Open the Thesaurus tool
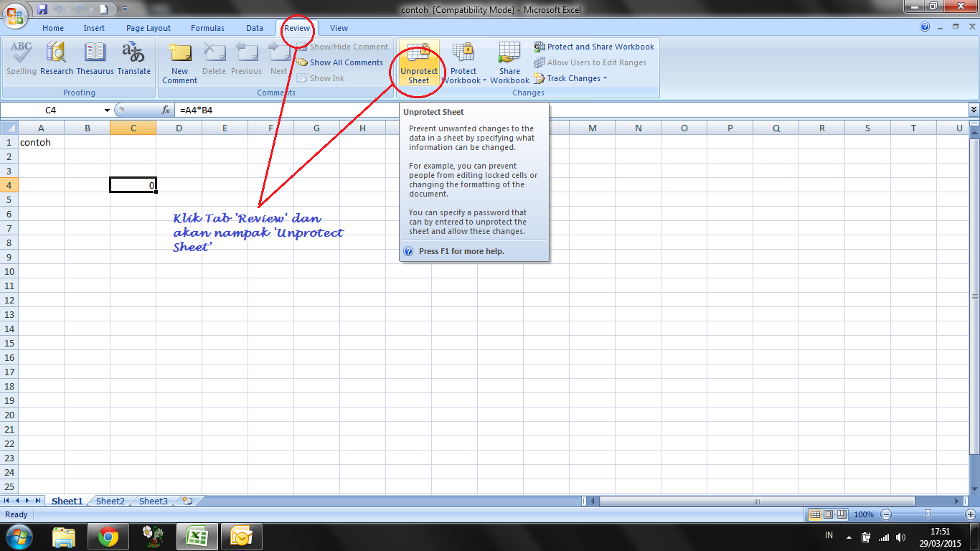This screenshot has height=551, width=980. tap(95, 58)
